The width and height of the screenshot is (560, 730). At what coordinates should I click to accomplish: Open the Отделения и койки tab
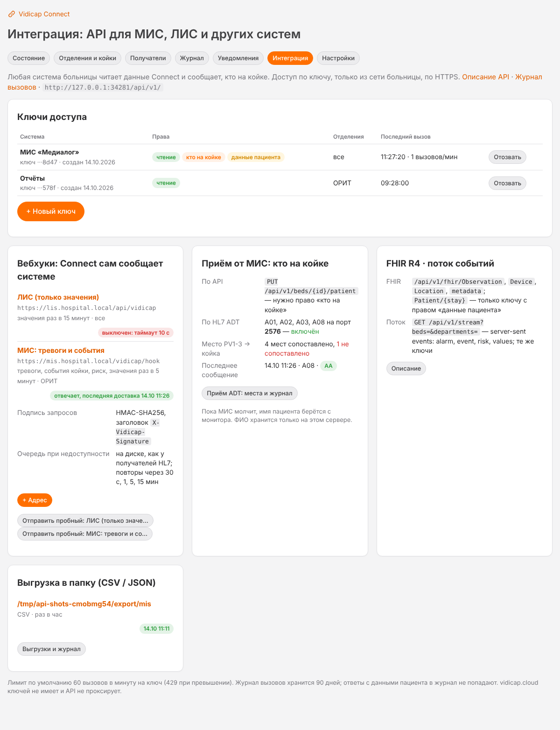pyautogui.click(x=88, y=58)
